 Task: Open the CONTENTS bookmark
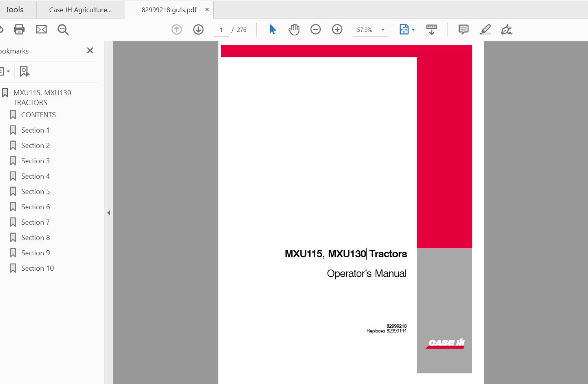pyautogui.click(x=39, y=115)
